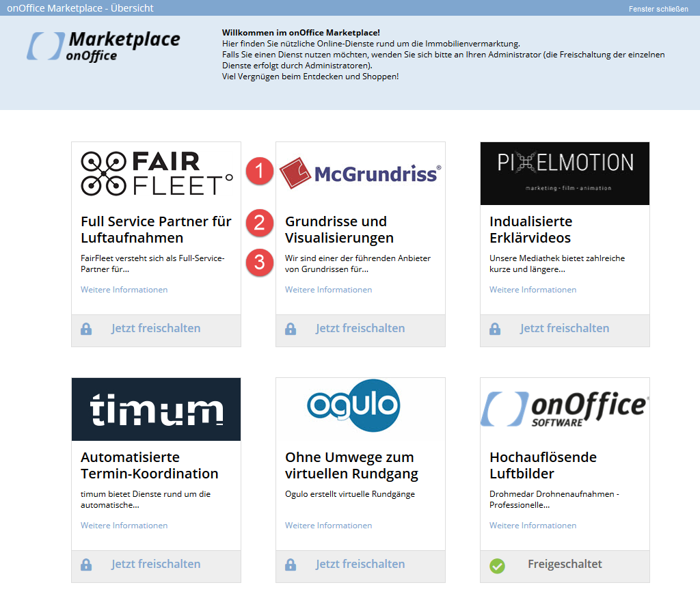Open 'Weitere Informationen' for ogulo
Image resolution: width=700 pixels, height=611 pixels.
pyautogui.click(x=329, y=526)
